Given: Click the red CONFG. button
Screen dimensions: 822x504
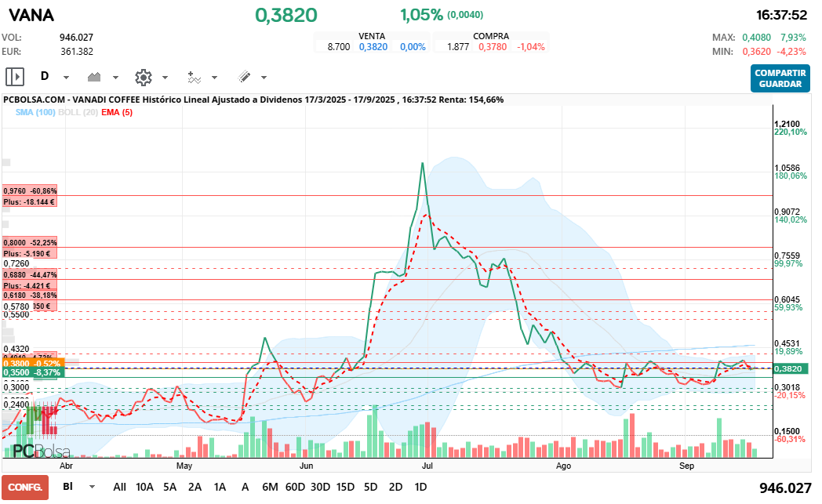Looking at the screenshot, I should click(x=25, y=488).
